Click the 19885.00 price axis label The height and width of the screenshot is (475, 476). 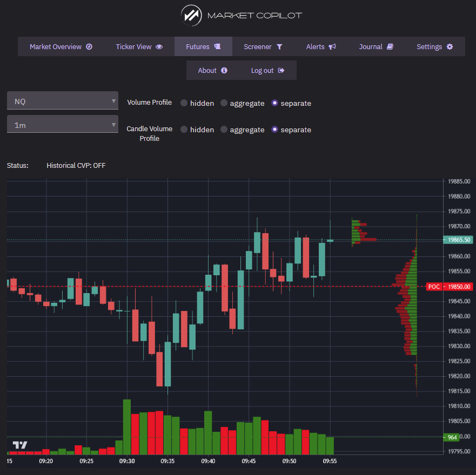point(459,181)
